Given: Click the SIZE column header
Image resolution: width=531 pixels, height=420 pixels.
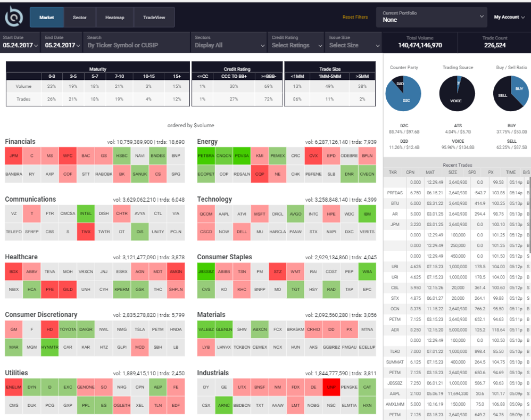Looking at the screenshot, I should point(453,172).
